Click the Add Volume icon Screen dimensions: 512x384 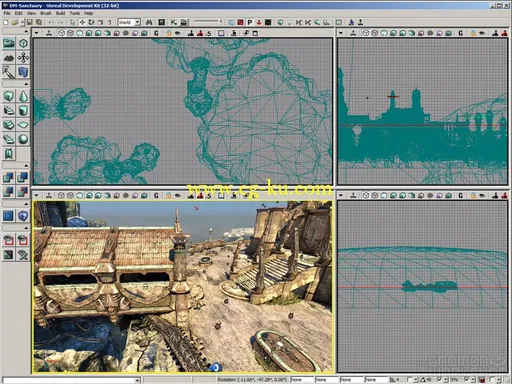click(x=23, y=216)
